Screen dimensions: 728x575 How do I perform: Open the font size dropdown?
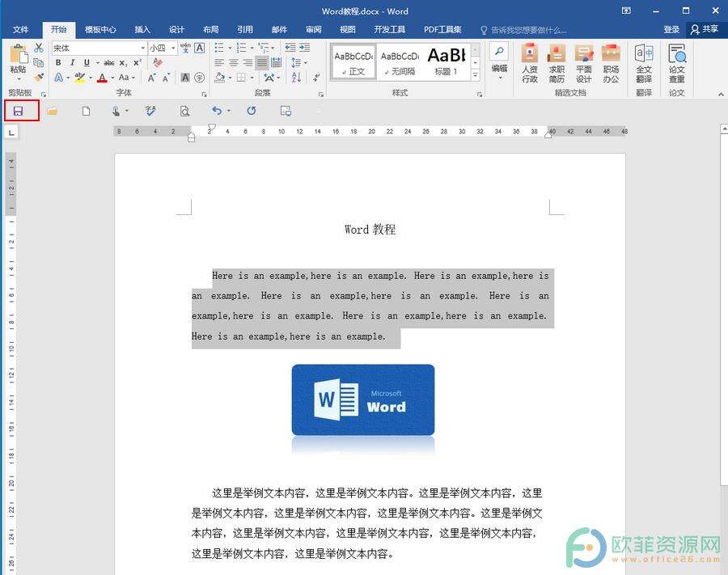173,49
